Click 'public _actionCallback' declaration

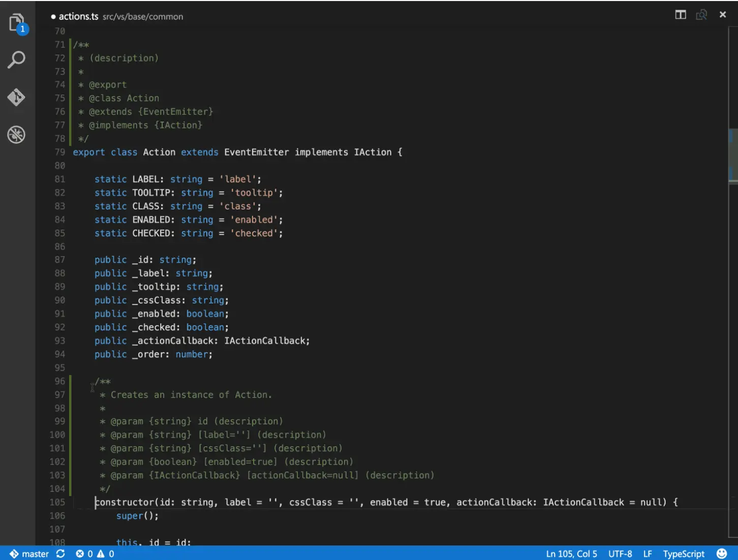coord(202,340)
